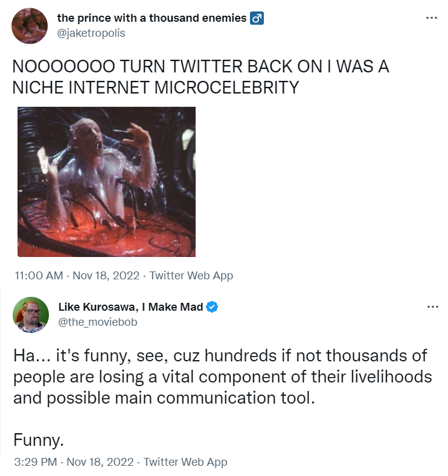Enlarge the tweet's attached slime figure image
Viewport: 448px width, 476px height.
(106, 182)
